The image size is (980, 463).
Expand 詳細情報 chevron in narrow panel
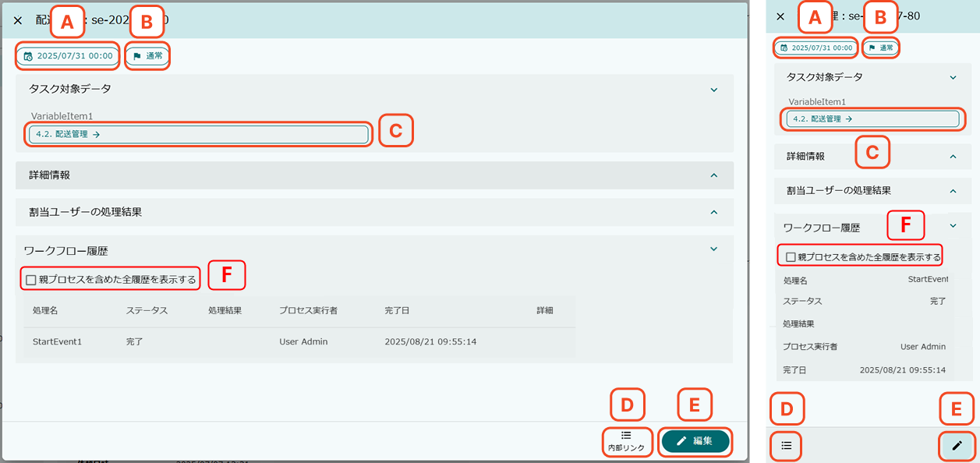[953, 156]
